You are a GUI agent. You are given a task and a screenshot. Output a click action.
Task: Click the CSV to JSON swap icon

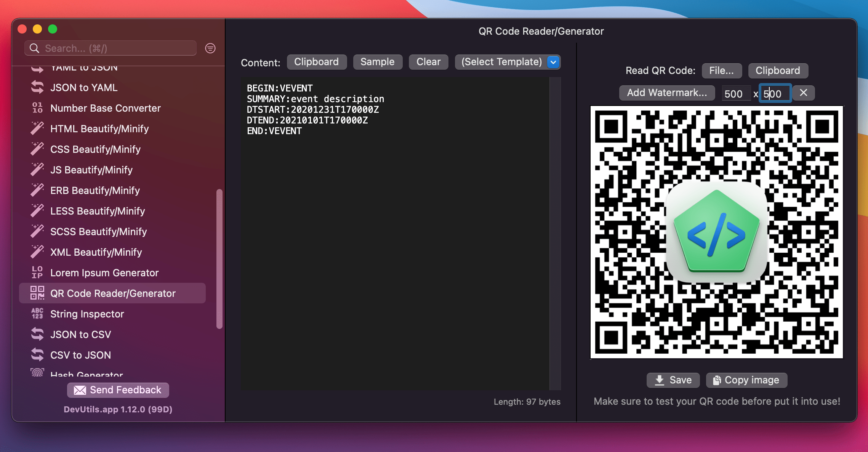tap(37, 355)
